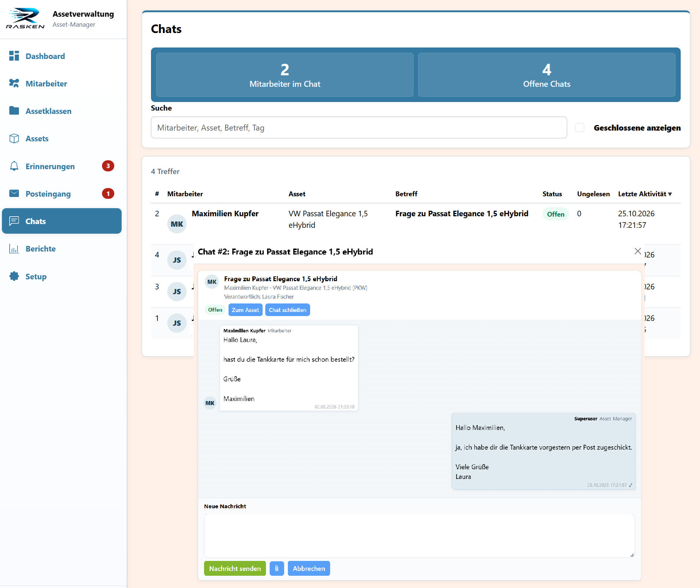Open Setup via the gear icon
Image resolution: width=700 pixels, height=588 pixels.
tap(14, 276)
